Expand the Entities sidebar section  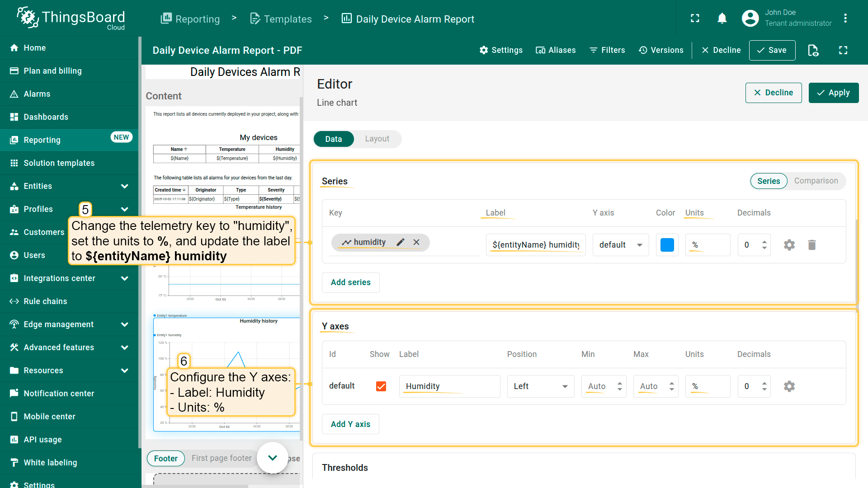click(x=124, y=186)
